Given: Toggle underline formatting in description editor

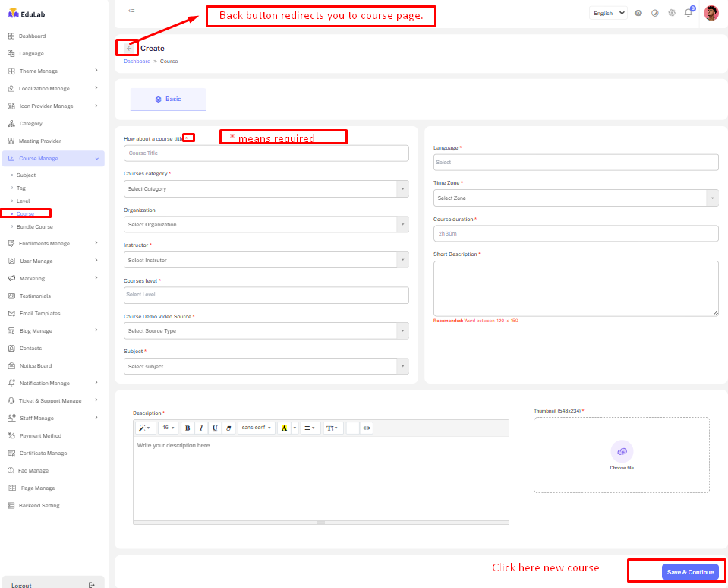Looking at the screenshot, I should pos(215,428).
